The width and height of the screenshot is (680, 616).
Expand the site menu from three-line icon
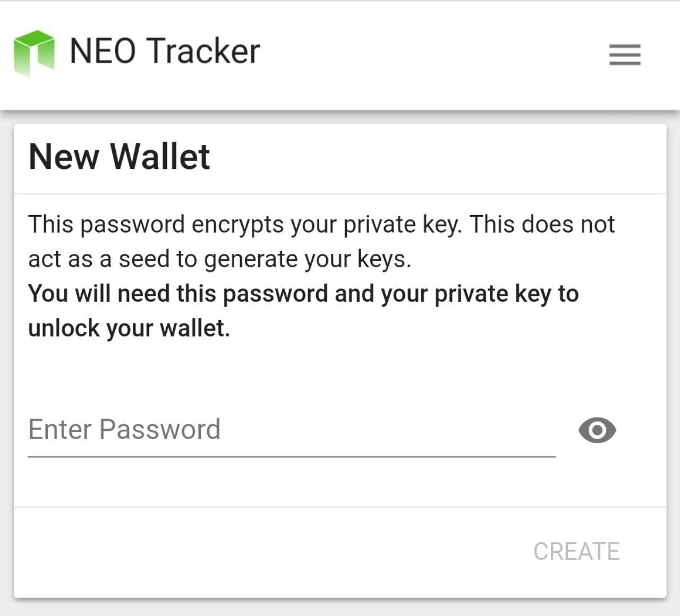[x=625, y=55]
